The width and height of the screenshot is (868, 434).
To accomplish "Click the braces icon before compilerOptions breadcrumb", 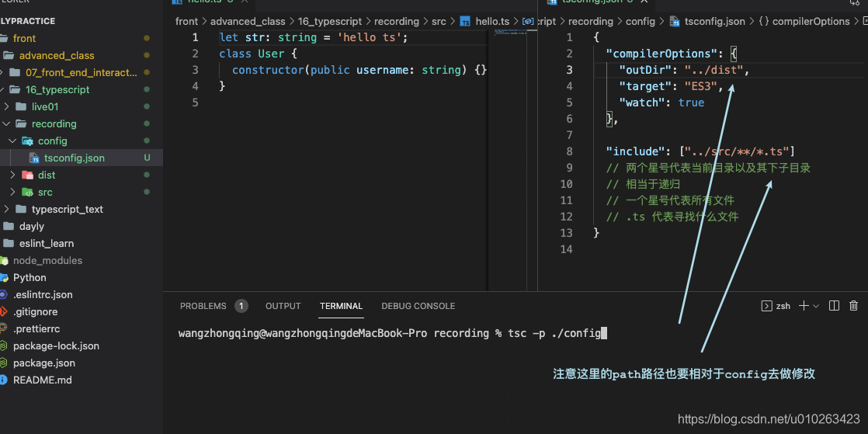I will 763,22.
